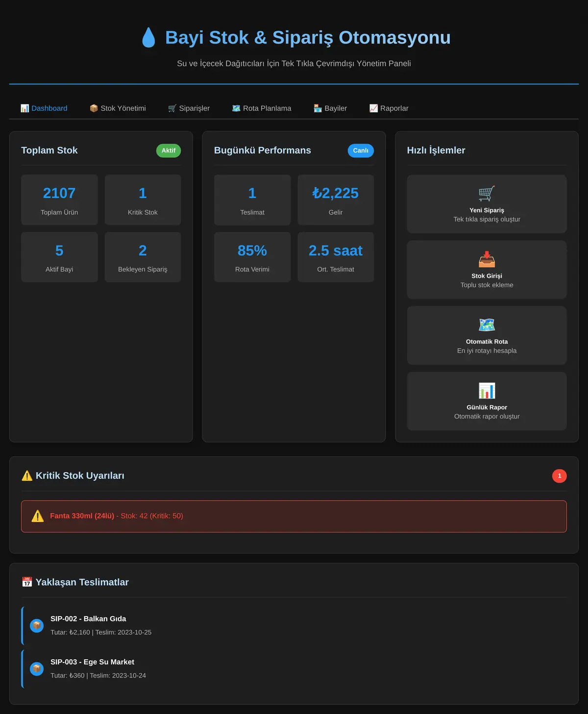Image resolution: width=588 pixels, height=714 pixels.
Task: Click the Toplam Stok card heading
Action: tap(49, 150)
